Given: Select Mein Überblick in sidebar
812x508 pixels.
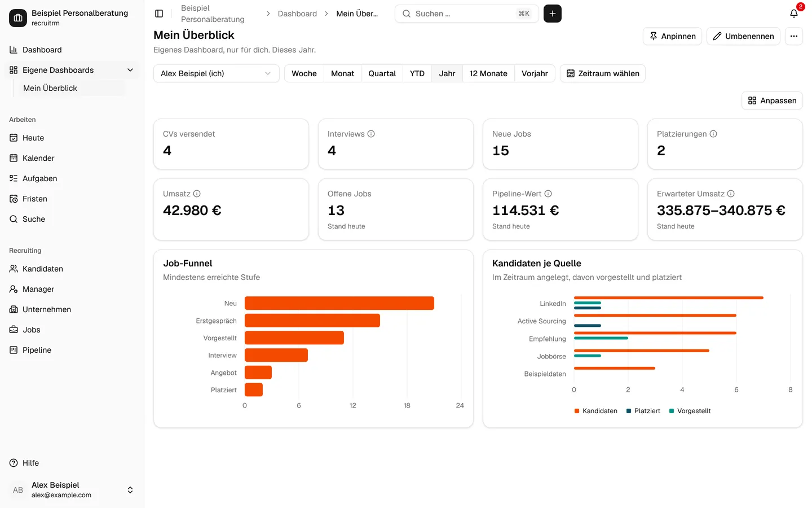Looking at the screenshot, I should click(x=72, y=88).
